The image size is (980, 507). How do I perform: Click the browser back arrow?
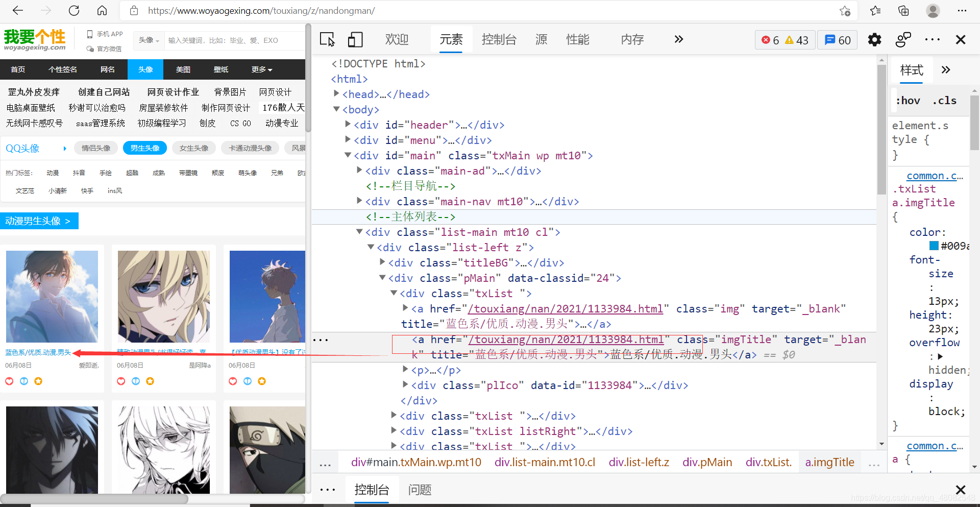click(x=18, y=10)
